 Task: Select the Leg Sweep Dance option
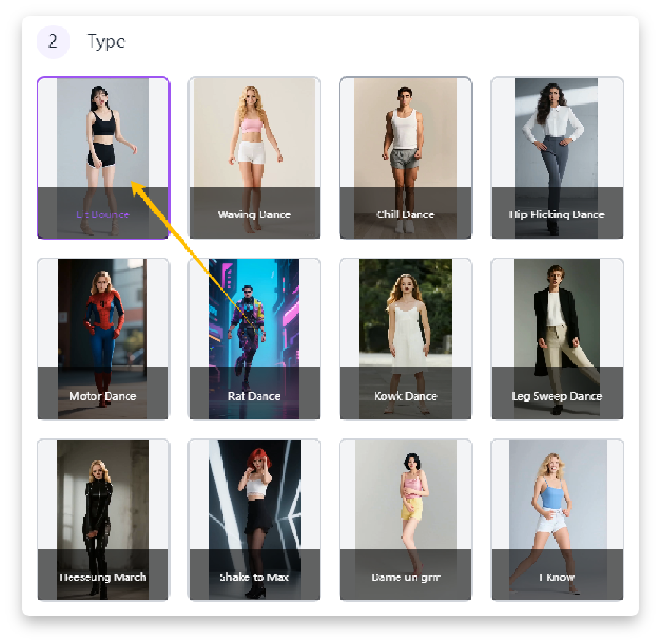(556, 329)
